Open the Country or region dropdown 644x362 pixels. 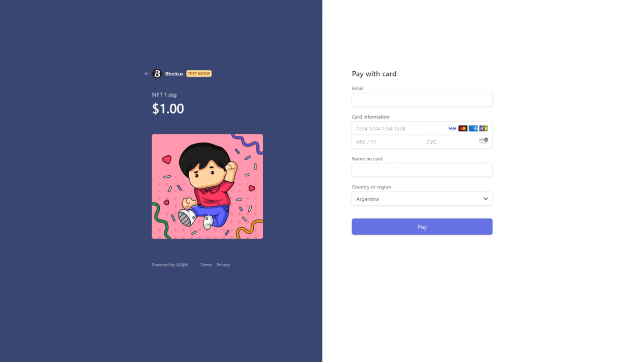tap(422, 199)
